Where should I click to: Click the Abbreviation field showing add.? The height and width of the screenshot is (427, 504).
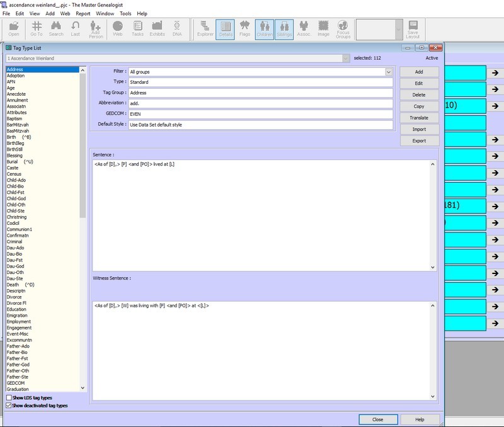pos(261,103)
